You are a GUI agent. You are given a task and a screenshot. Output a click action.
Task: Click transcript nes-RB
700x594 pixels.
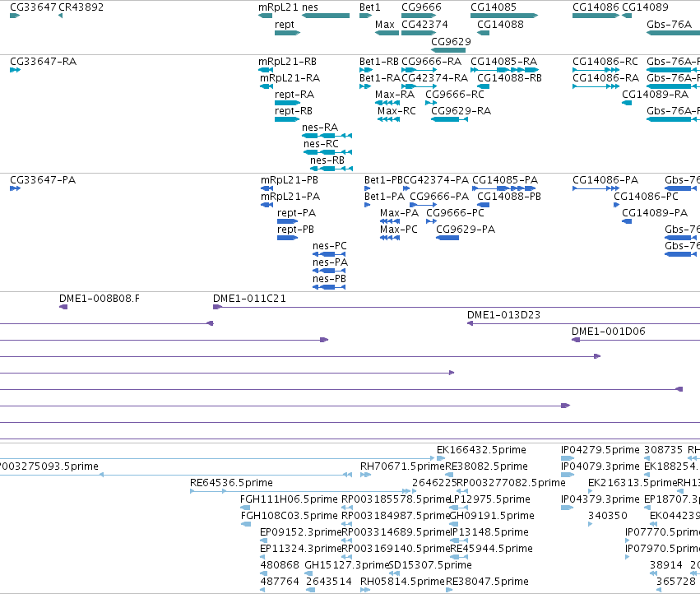pyautogui.click(x=327, y=160)
